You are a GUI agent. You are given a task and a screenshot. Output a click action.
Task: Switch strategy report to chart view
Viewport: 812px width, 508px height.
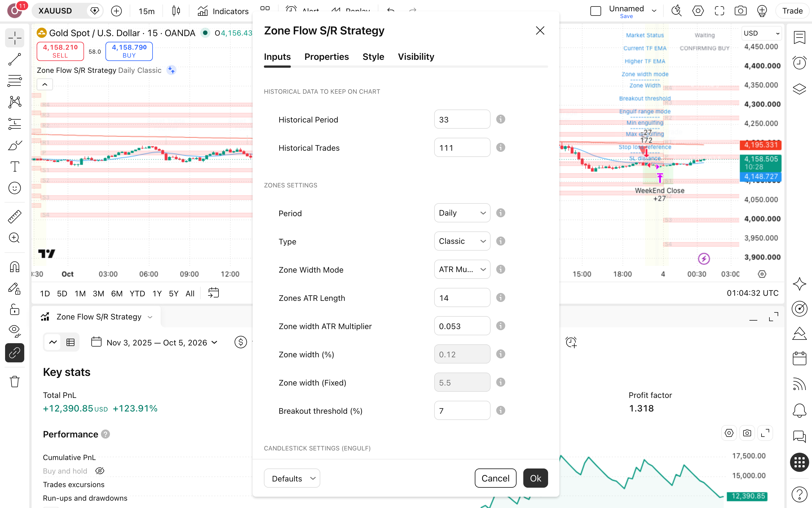(x=53, y=342)
